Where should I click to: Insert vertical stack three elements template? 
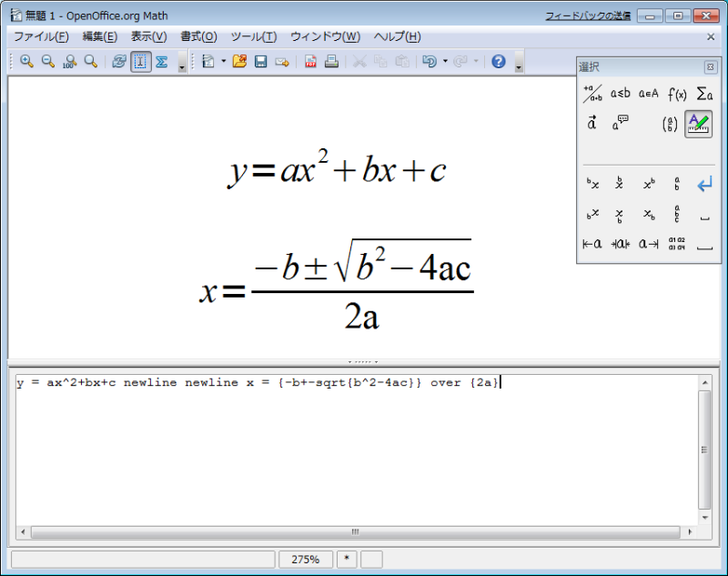[677, 214]
